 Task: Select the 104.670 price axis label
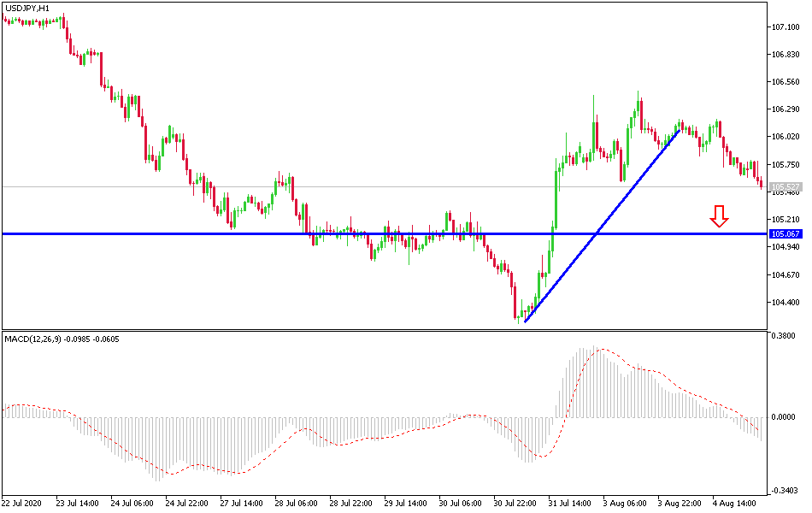[786, 275]
